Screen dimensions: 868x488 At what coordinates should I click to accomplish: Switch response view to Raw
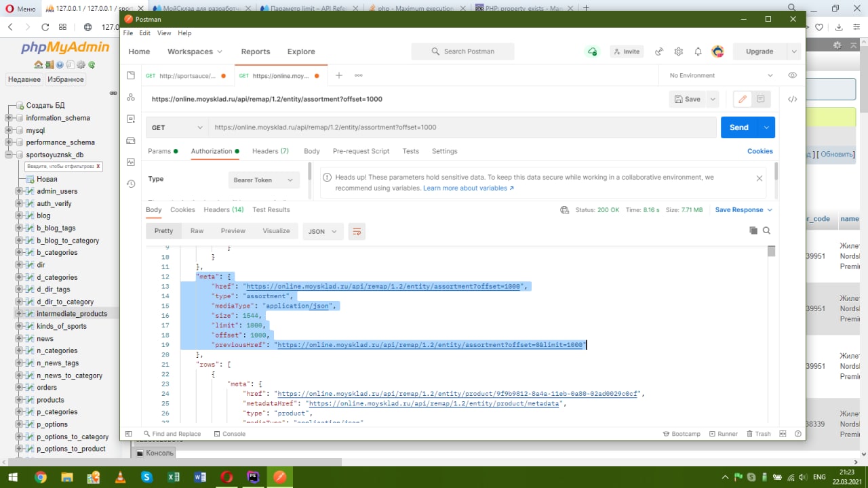(197, 231)
